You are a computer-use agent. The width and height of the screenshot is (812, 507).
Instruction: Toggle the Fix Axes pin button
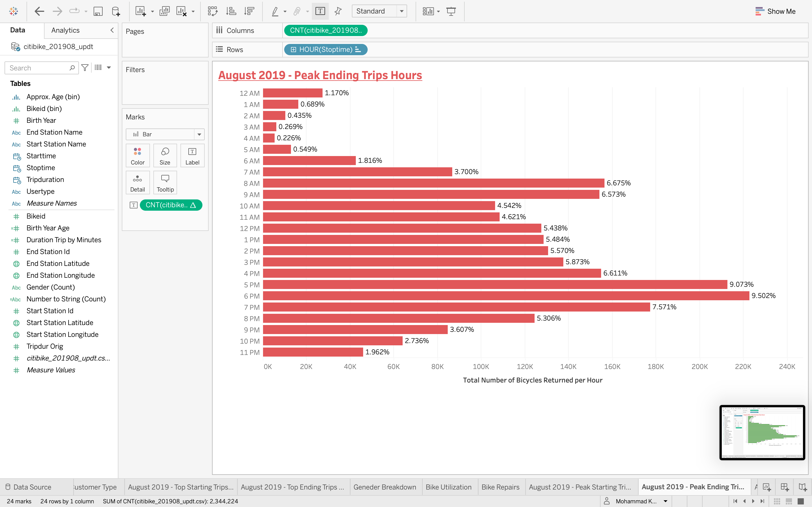(x=338, y=11)
